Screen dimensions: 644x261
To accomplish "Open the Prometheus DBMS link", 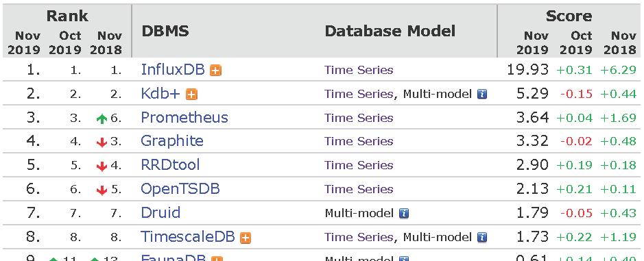I will [x=184, y=117].
